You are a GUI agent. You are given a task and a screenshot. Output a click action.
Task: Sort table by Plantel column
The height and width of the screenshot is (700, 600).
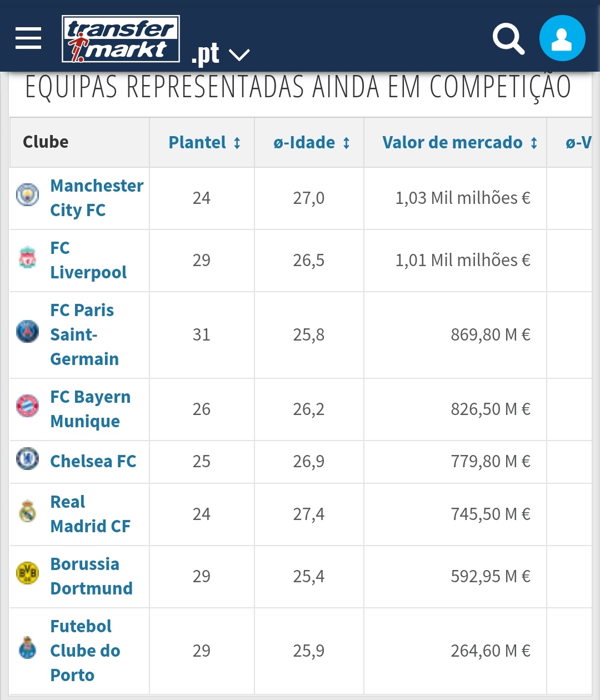[204, 143]
